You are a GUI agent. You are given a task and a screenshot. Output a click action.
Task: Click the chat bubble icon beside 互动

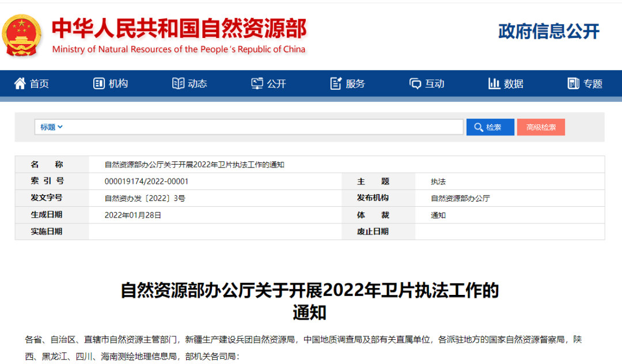tap(415, 84)
